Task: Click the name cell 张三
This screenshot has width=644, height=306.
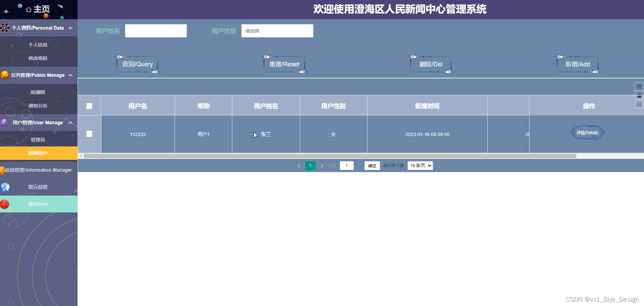Action: point(266,134)
